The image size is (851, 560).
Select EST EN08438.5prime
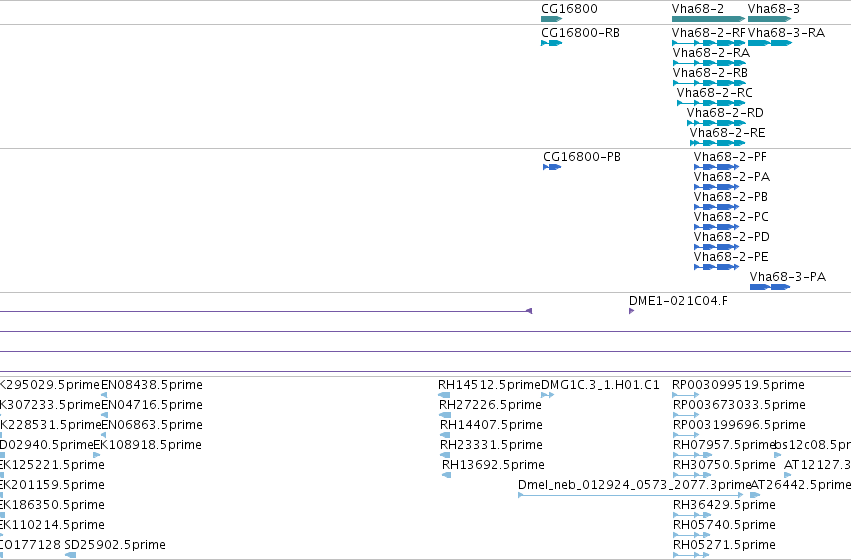coord(152,385)
